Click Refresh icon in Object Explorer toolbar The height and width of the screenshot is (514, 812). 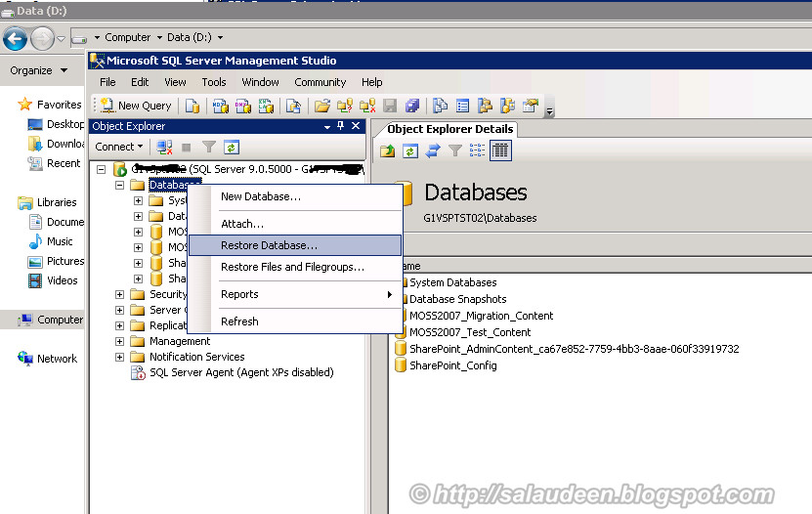click(231, 148)
